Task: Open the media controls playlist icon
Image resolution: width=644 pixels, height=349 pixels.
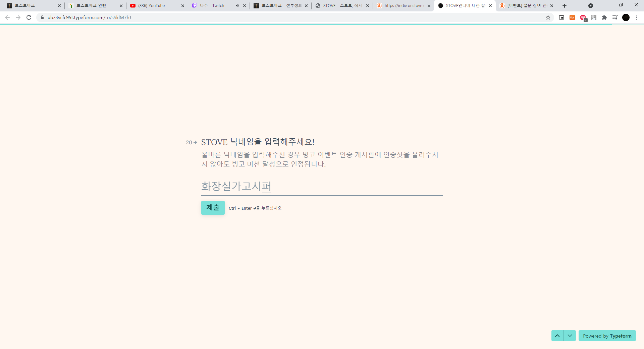Action: (x=615, y=17)
